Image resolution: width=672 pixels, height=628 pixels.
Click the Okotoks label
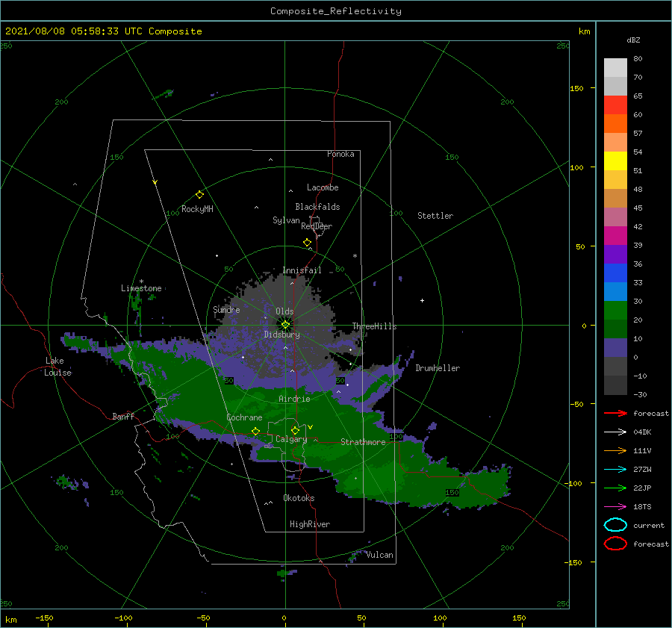(x=299, y=498)
